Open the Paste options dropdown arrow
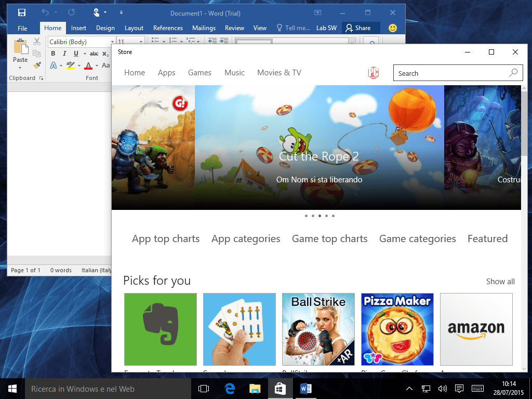Screen dimensions: 532x399 click(20, 68)
